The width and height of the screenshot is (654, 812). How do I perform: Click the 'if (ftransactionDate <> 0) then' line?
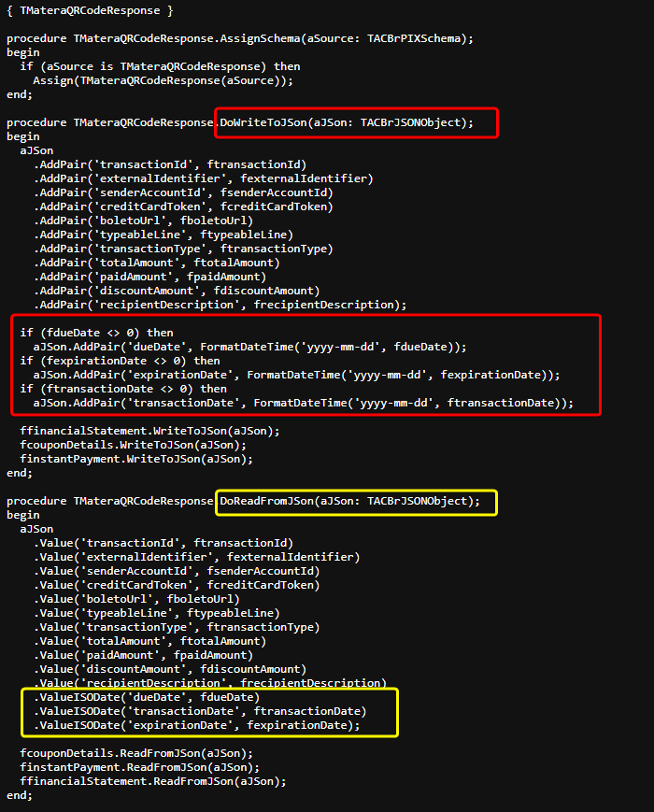[x=123, y=389]
